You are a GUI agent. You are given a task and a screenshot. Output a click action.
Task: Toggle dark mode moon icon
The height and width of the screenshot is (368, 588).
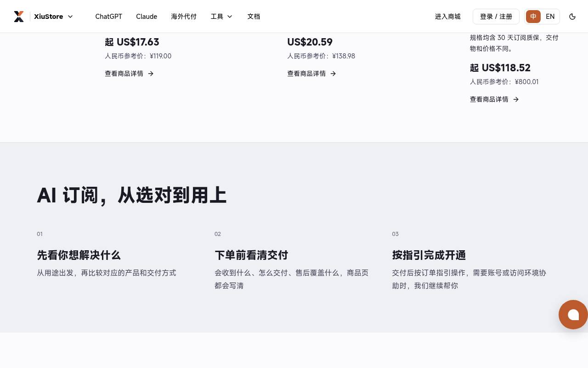[x=572, y=17]
